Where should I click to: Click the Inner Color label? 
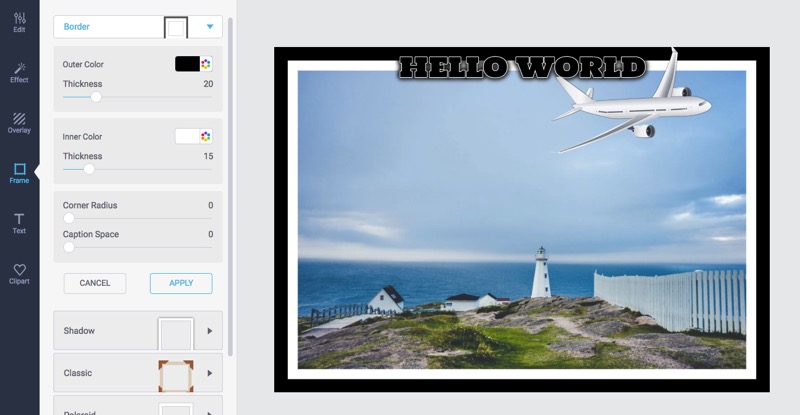[82, 137]
